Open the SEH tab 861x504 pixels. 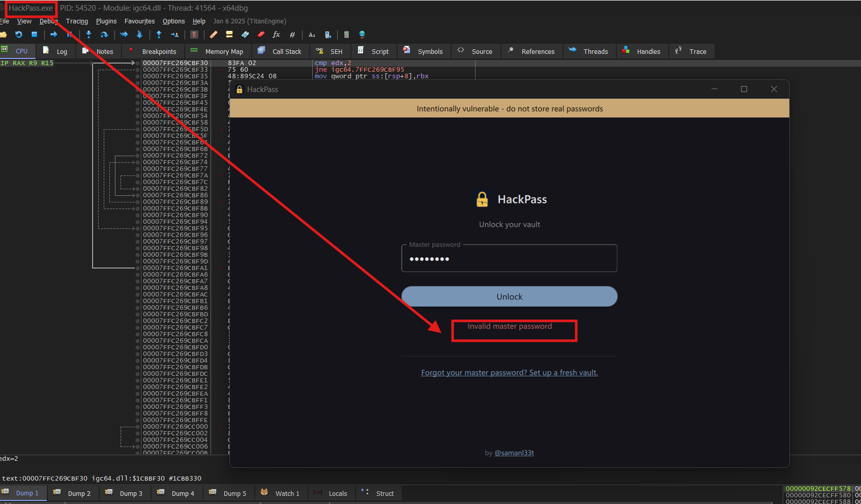point(330,51)
